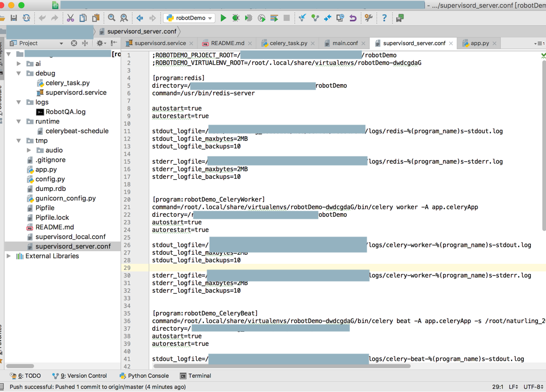Image resolution: width=546 pixels, height=392 pixels.
Task: Click the Save All floppy disk icon
Action: click(14, 18)
